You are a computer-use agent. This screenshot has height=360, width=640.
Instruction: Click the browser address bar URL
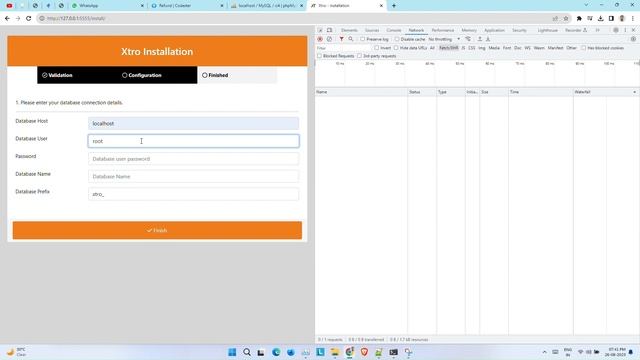(76, 18)
